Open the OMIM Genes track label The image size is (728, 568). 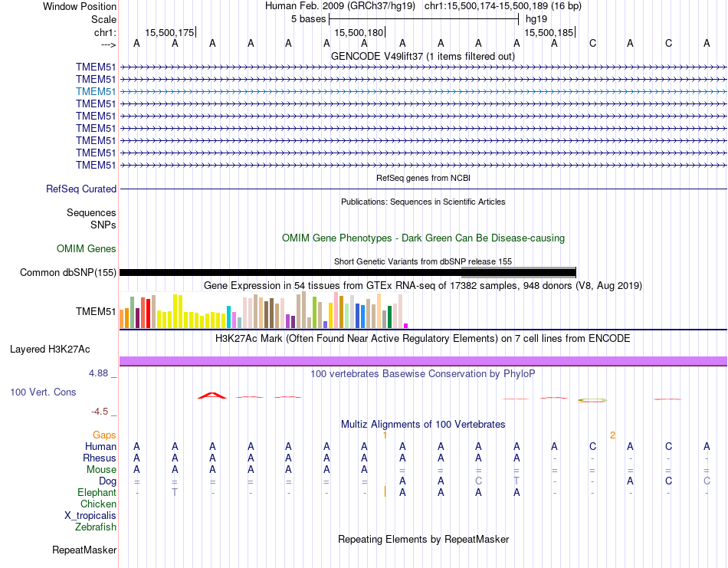87,249
